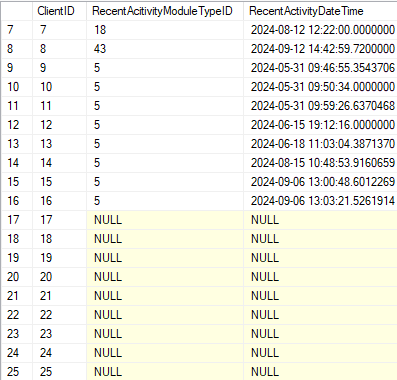
Task: Click module type value 5 in row 12
Action: point(165,125)
